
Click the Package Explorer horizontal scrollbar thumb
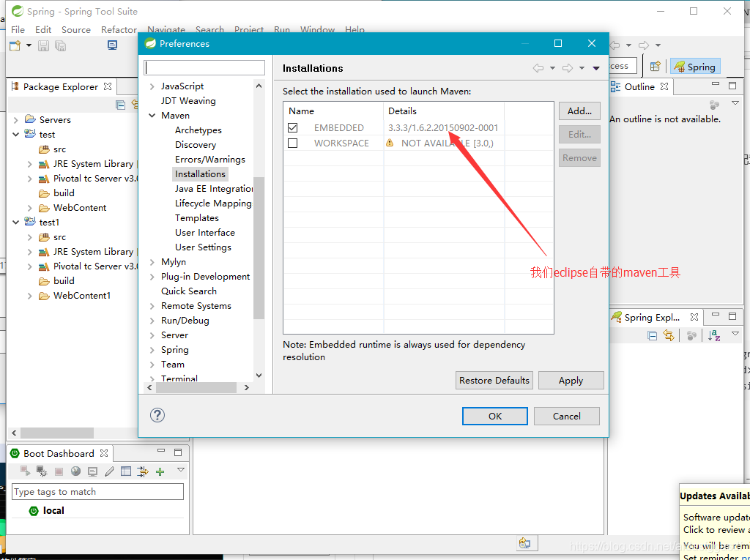[x=57, y=433]
